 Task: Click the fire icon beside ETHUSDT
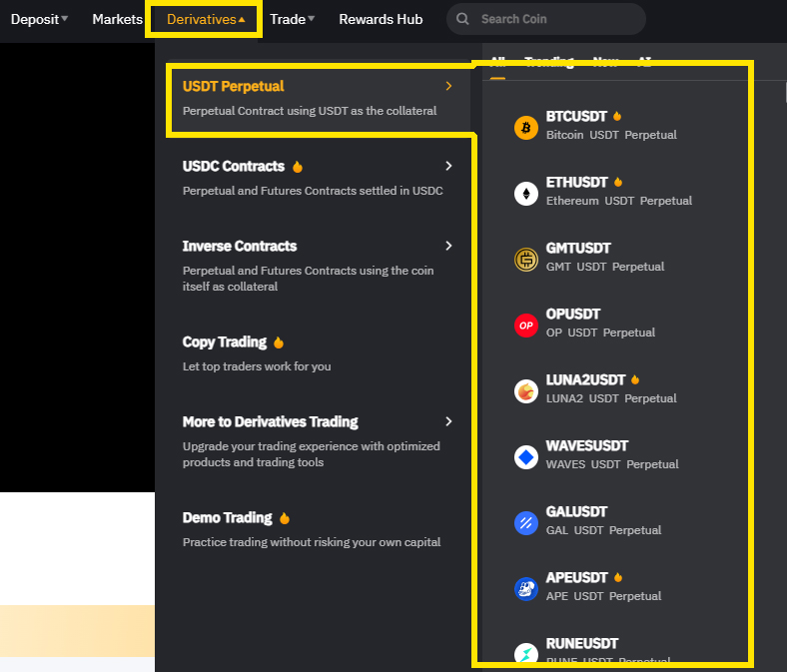(x=618, y=182)
